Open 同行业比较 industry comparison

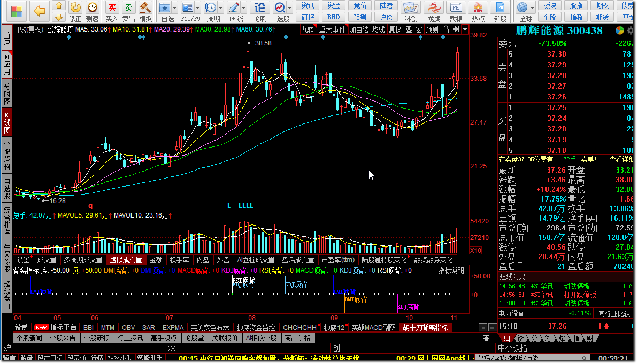tap(614, 314)
